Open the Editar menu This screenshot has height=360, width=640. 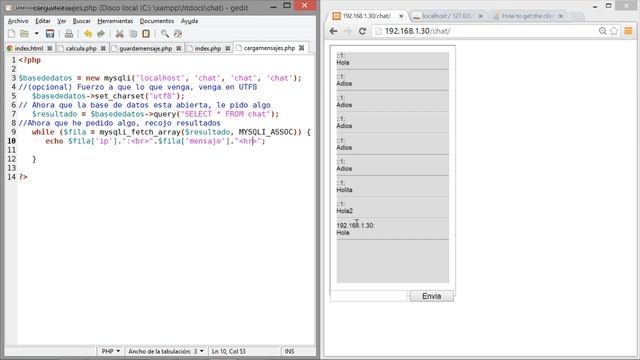(x=43, y=21)
